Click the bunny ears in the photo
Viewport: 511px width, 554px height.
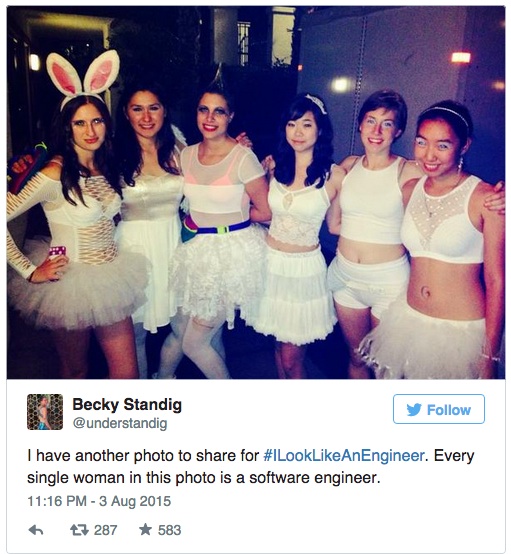(x=83, y=73)
